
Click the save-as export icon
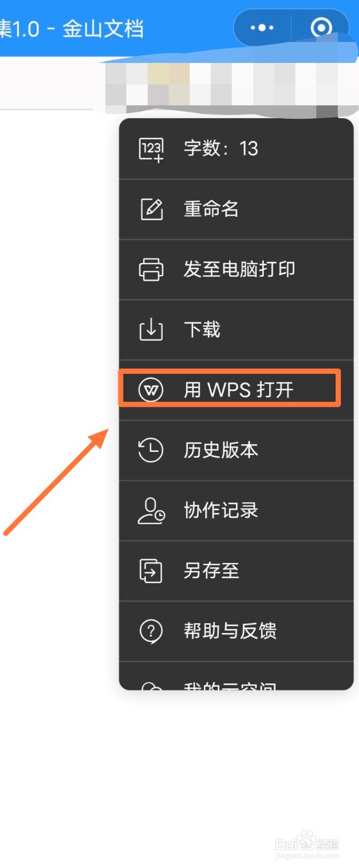pyautogui.click(x=151, y=571)
